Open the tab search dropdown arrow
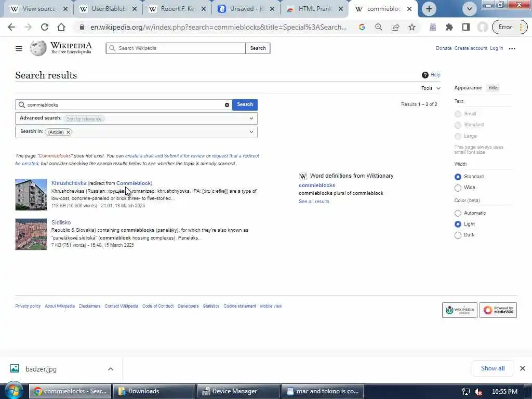The width and height of the screenshot is (532, 399). coord(470,9)
